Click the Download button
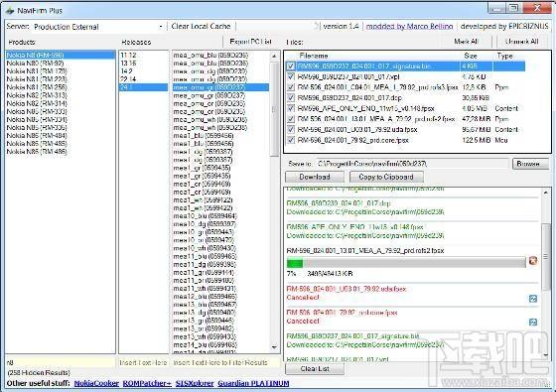Viewport: 556px width, 392px height. (x=315, y=177)
